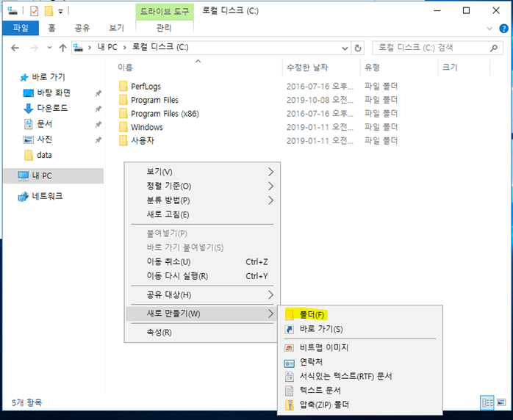This screenshot has width=513, height=420.
Task: Open the blue Help question mark icon
Action: 503,29
